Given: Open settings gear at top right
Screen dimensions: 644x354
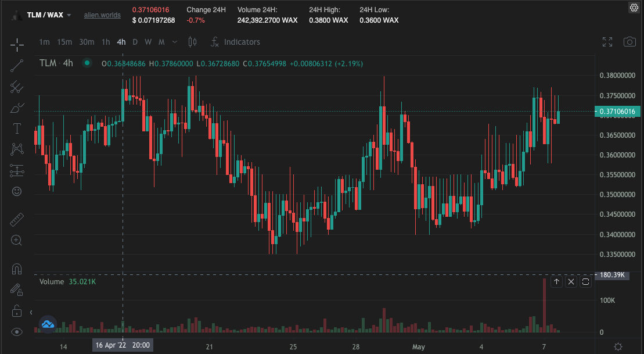Looking at the screenshot, I should click(634, 8).
